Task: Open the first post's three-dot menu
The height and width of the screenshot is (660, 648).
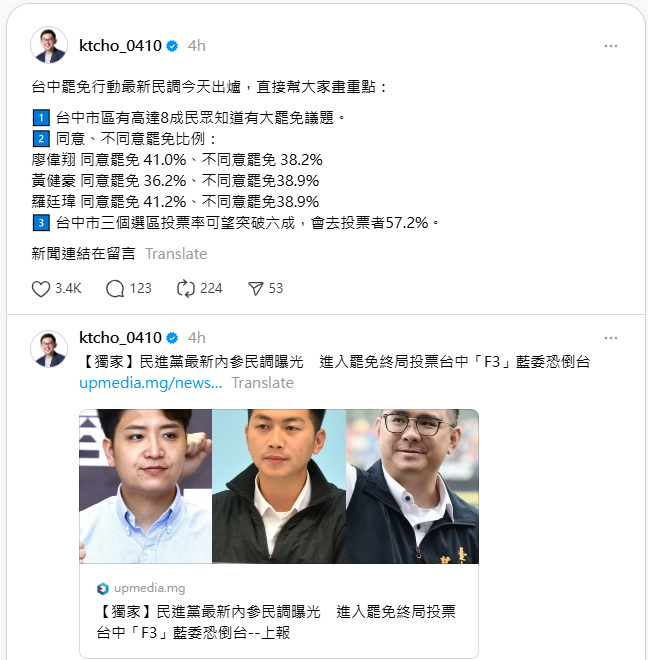Action: pos(611,46)
